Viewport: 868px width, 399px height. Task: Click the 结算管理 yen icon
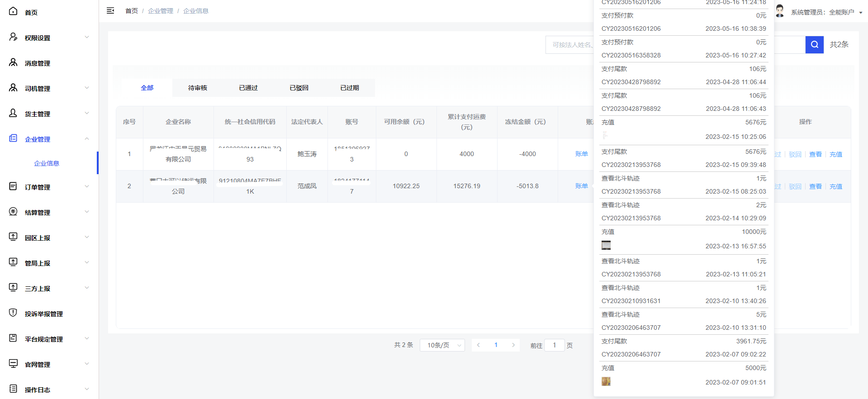pyautogui.click(x=13, y=212)
